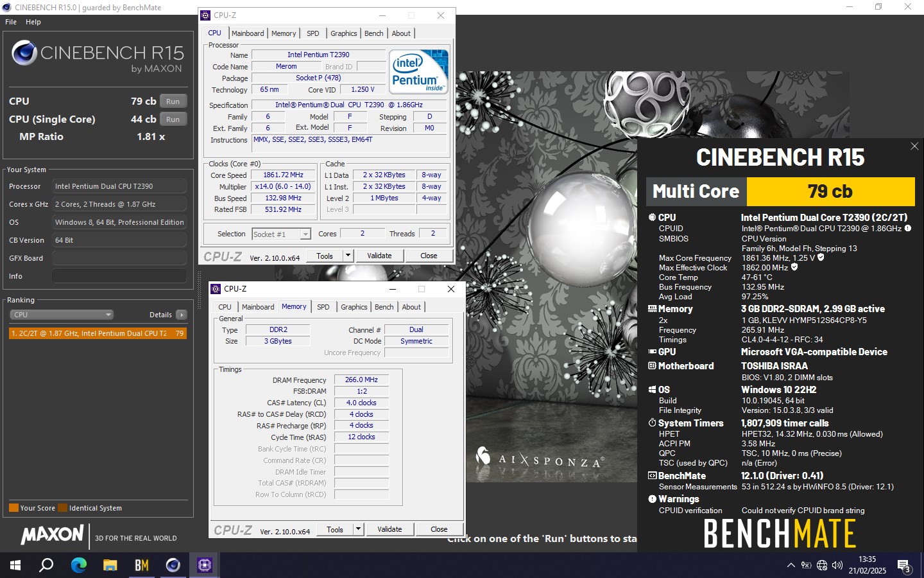Image resolution: width=924 pixels, height=578 pixels.
Task: Click Validate in Memory CPU-Z window
Action: coord(389,529)
